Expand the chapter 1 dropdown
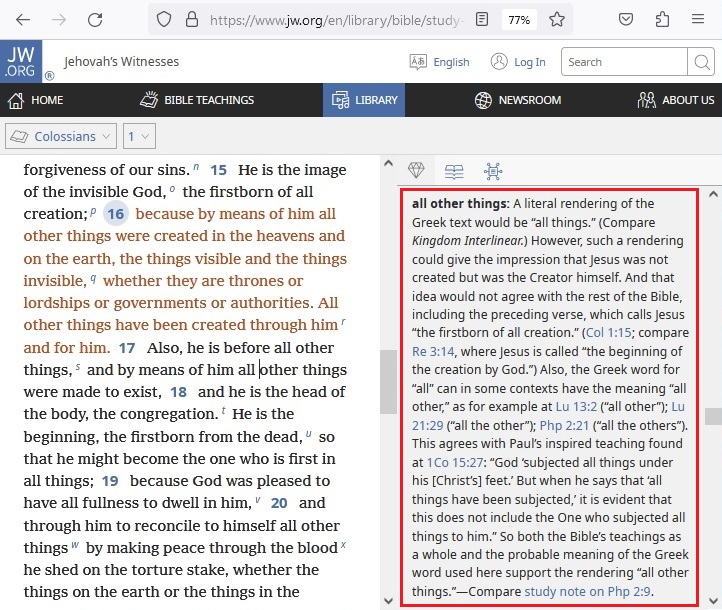The height and width of the screenshot is (610, 722). click(139, 136)
